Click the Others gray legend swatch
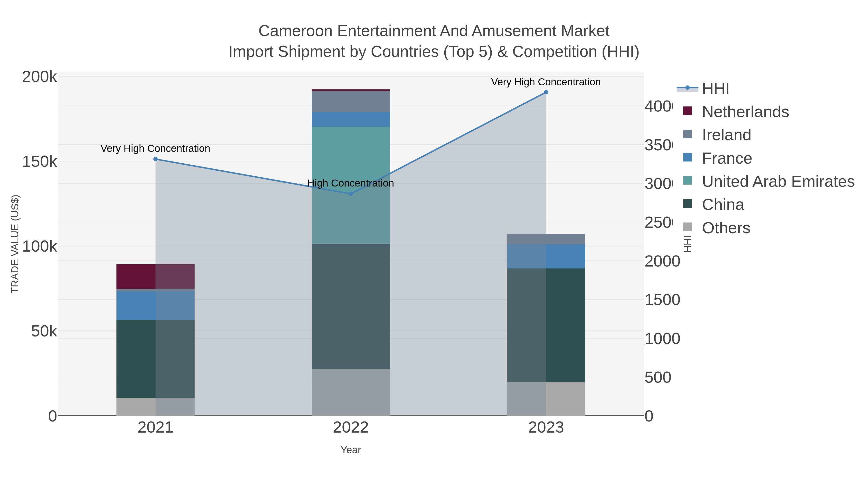The width and height of the screenshot is (868, 488). tap(687, 227)
